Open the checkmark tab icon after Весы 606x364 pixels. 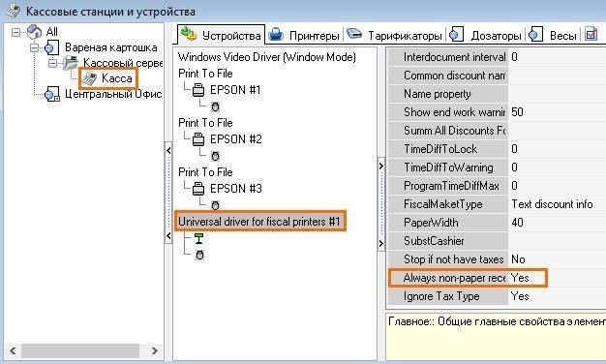tap(591, 35)
